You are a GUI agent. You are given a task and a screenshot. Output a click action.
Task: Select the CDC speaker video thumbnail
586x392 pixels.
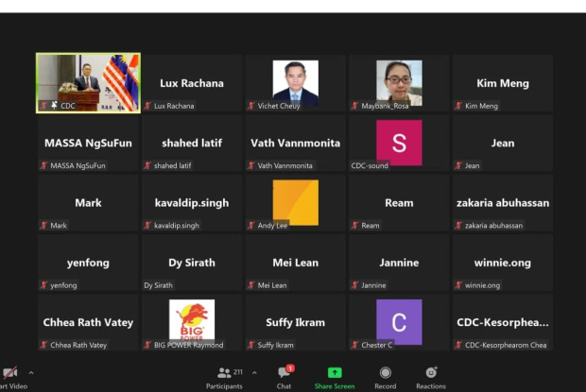pos(88,83)
